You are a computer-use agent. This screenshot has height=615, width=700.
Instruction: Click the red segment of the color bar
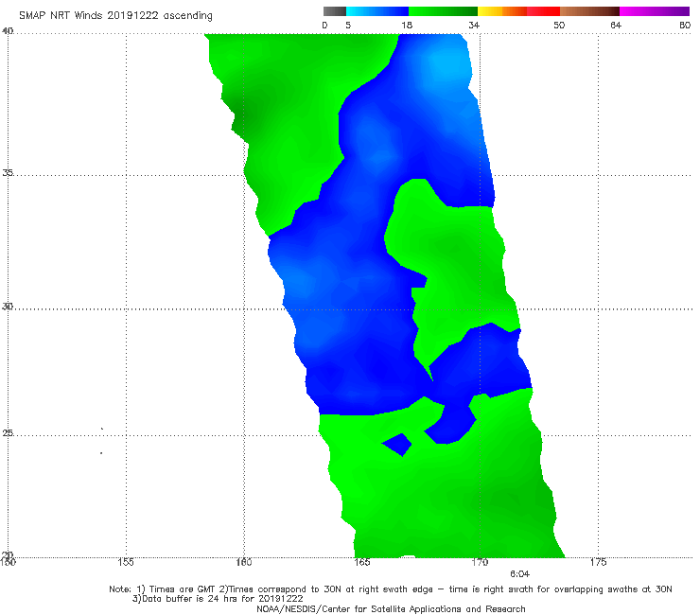click(543, 11)
